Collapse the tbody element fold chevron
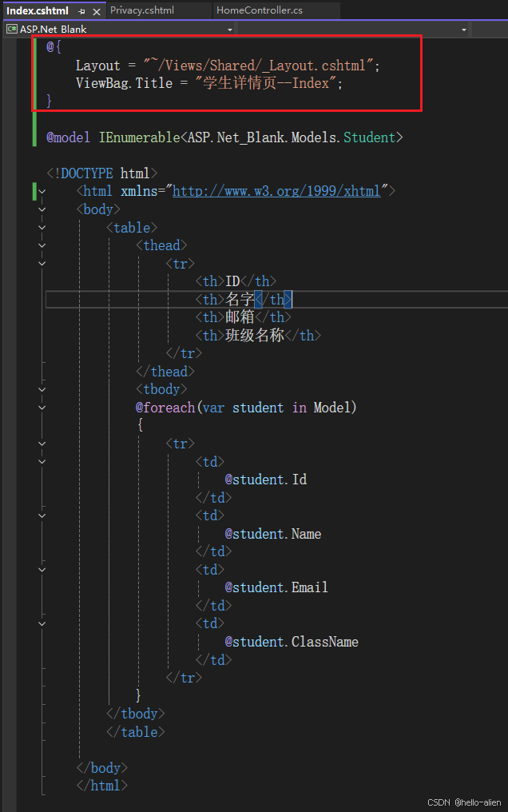 point(42,389)
